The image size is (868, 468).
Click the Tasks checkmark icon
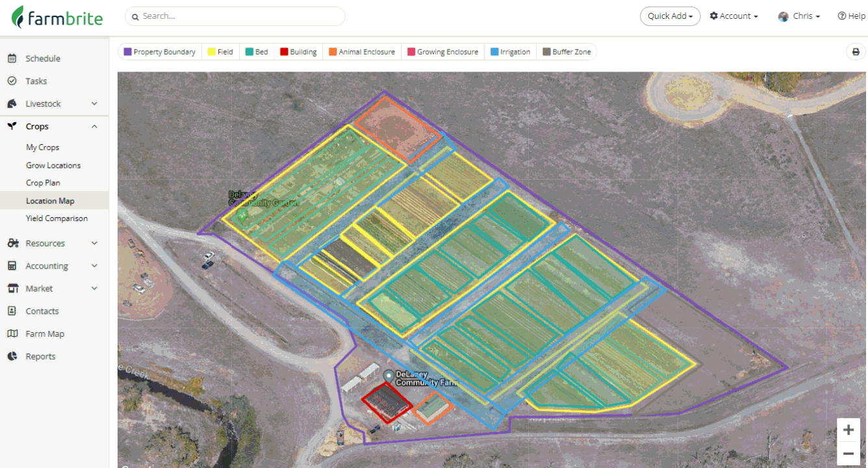pyautogui.click(x=12, y=81)
